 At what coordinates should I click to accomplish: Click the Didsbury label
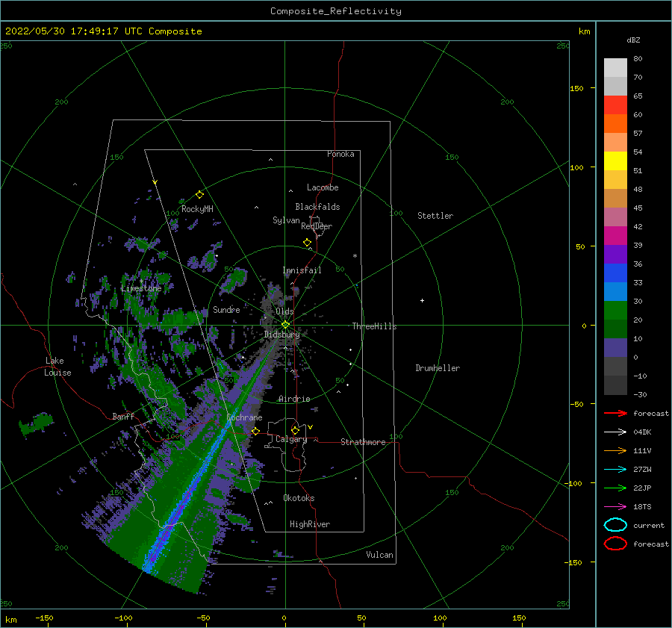pyautogui.click(x=281, y=335)
